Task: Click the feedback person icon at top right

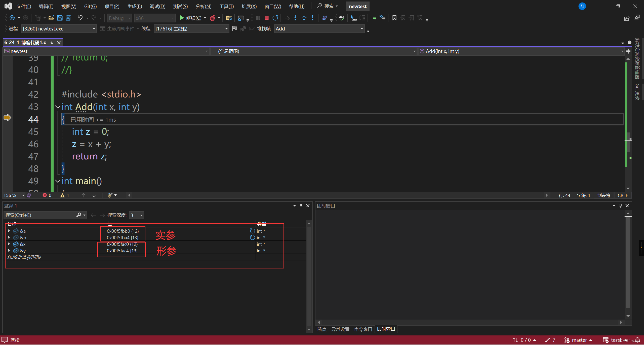Action: [x=637, y=18]
